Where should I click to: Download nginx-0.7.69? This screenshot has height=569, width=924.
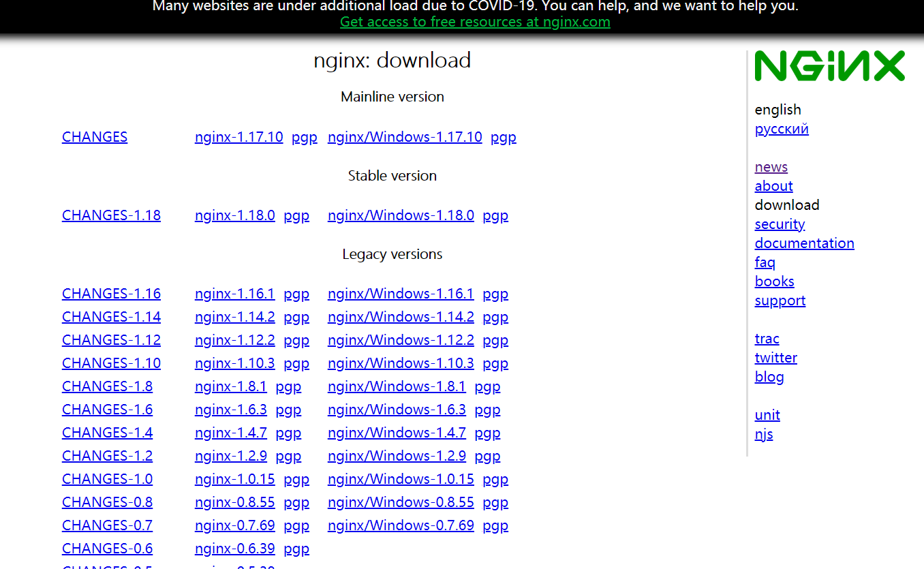pos(234,525)
